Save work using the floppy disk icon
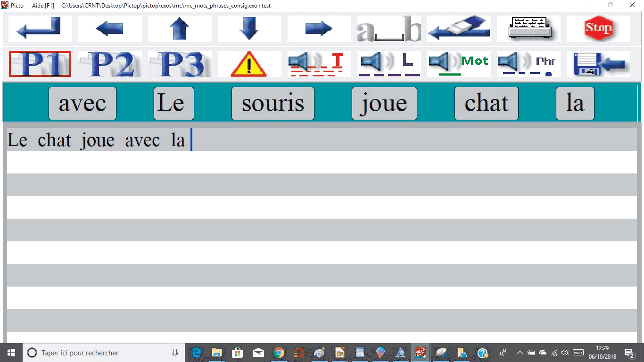The width and height of the screenshot is (644, 362). (x=598, y=64)
